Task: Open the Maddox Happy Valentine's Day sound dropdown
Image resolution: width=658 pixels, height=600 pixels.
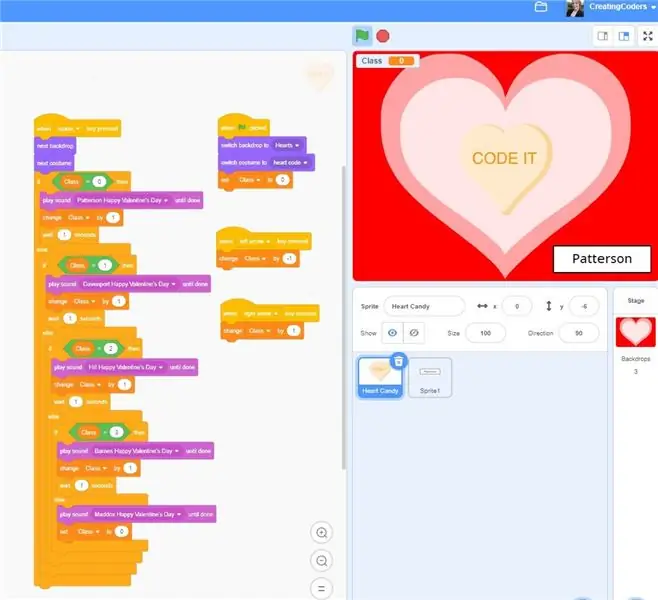Action: pyautogui.click(x=138, y=514)
